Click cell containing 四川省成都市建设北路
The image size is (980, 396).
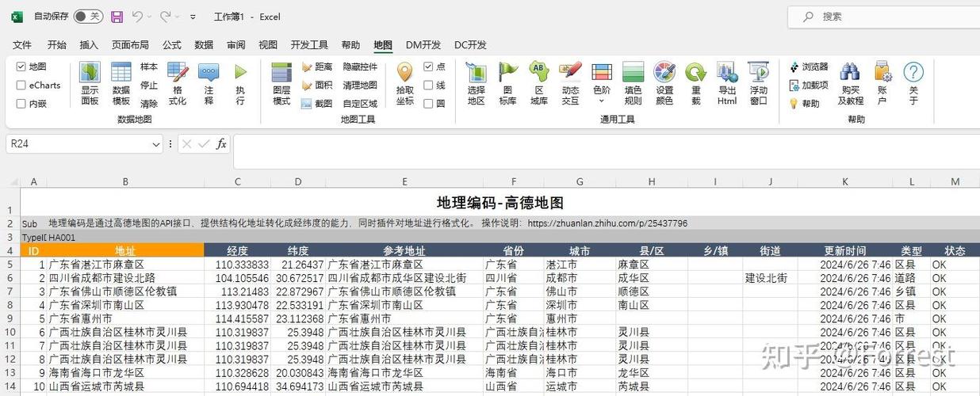124,278
